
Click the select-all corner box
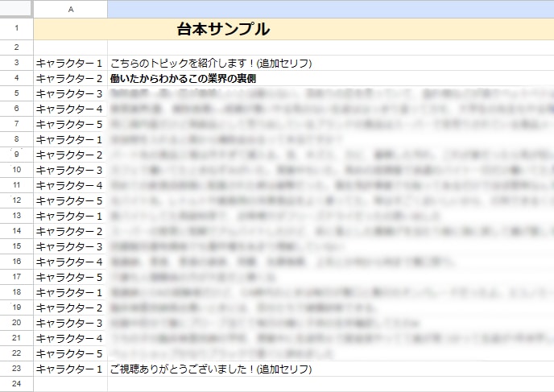[x=16, y=9]
